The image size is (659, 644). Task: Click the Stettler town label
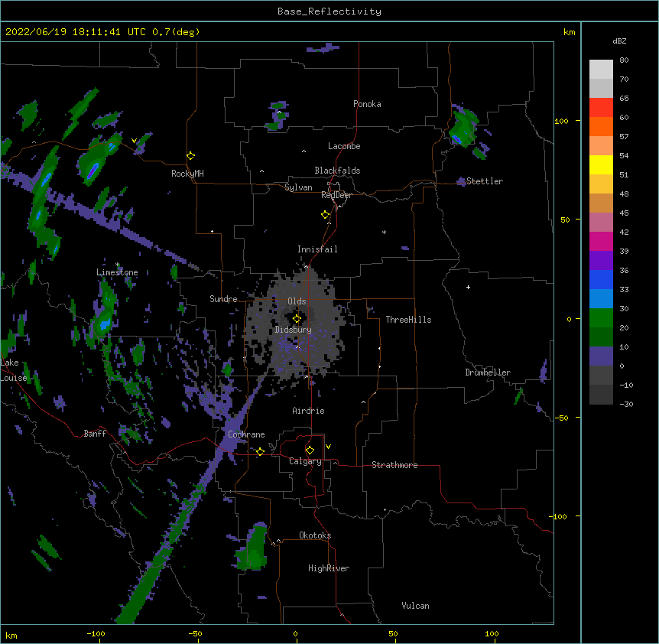pos(485,181)
